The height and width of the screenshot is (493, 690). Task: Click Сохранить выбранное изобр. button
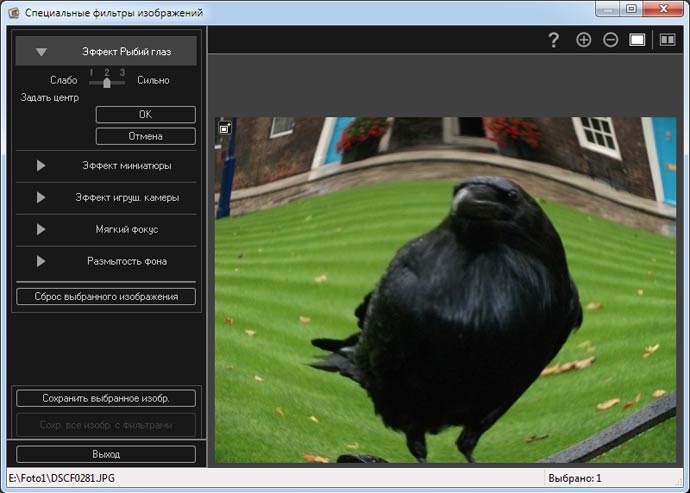pos(106,398)
